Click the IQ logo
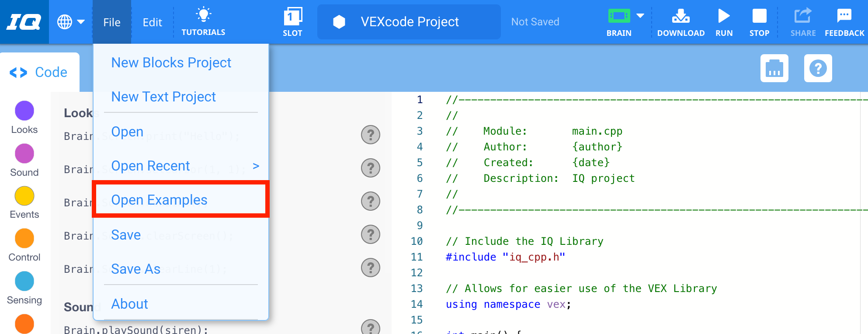This screenshot has width=868, height=334. [x=24, y=21]
